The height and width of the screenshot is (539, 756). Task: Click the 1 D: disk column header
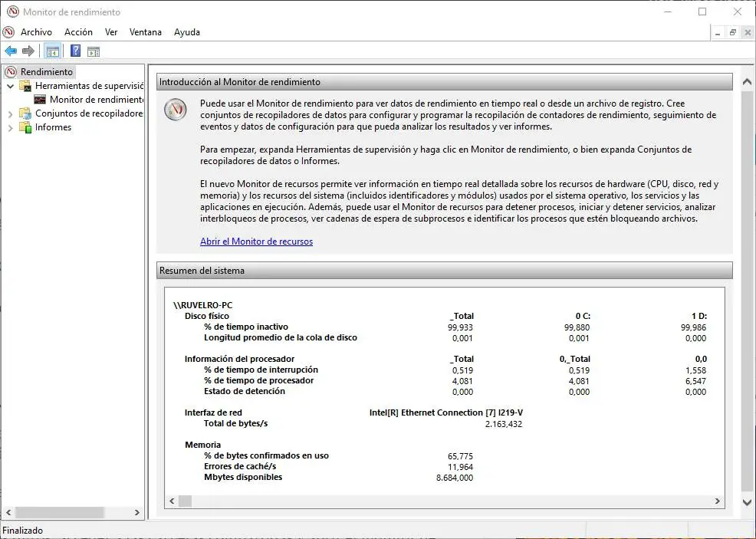click(699, 316)
